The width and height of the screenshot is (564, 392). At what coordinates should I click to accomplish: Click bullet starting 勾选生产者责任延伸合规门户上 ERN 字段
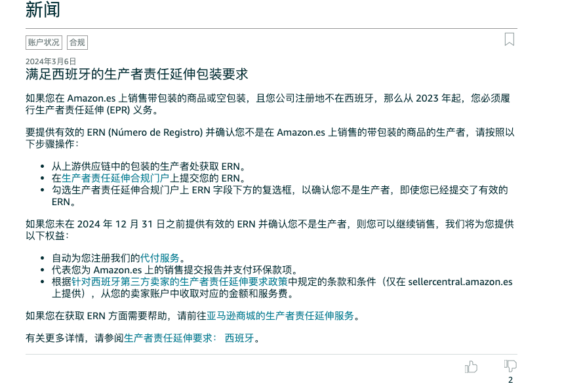280,195
